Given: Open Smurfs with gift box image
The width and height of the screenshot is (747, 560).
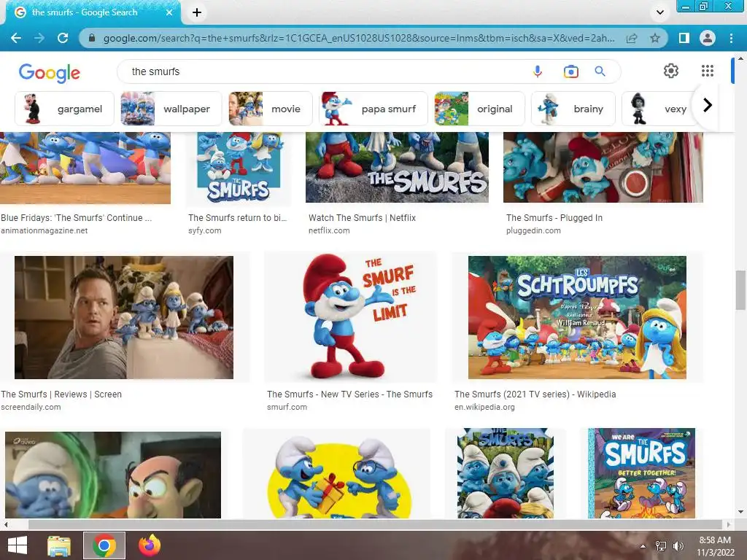Looking at the screenshot, I should [x=336, y=473].
